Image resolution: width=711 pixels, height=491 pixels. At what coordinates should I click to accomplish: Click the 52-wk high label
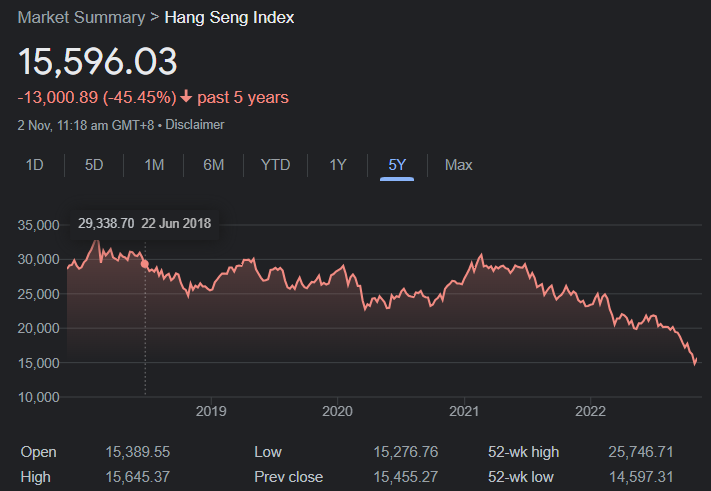pyautogui.click(x=523, y=452)
